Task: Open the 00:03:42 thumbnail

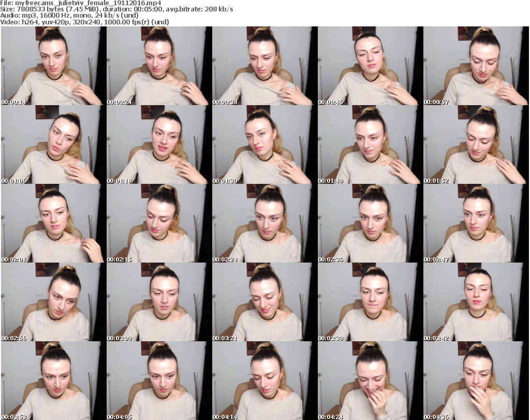Action: click(x=476, y=302)
